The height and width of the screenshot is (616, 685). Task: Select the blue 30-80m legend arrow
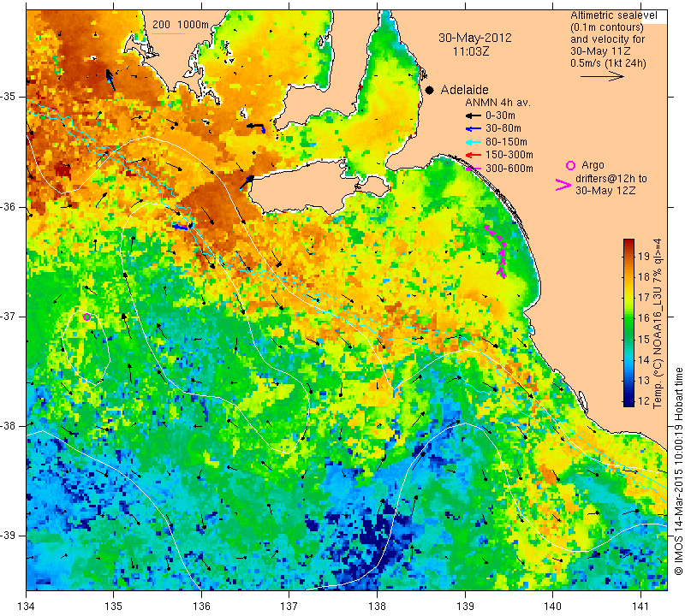[x=473, y=129]
